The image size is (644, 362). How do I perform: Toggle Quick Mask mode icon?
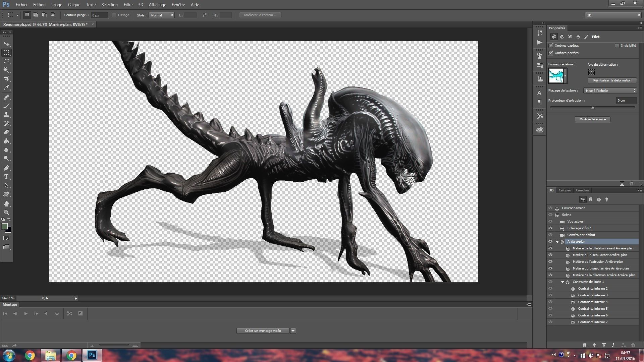coord(6,238)
